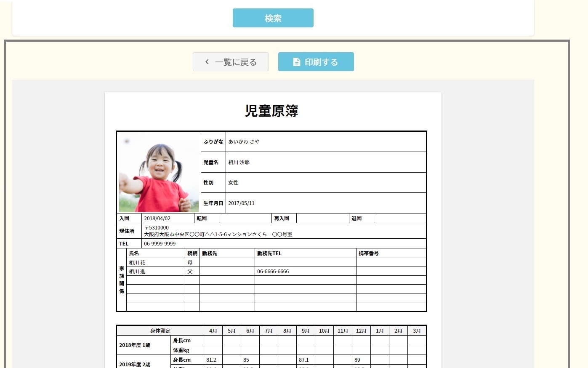Click the TEL value 06-9999-9999
The height and width of the screenshot is (368, 588).
(160, 243)
